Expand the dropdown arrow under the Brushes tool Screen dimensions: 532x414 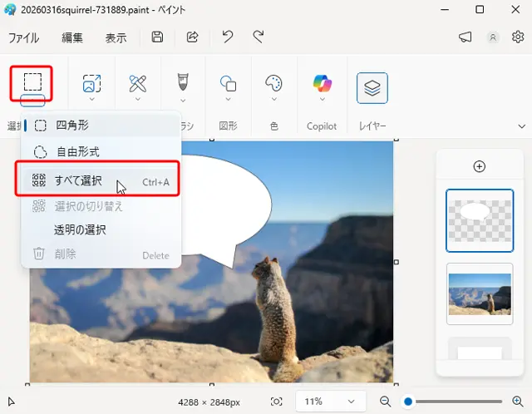tap(183, 101)
